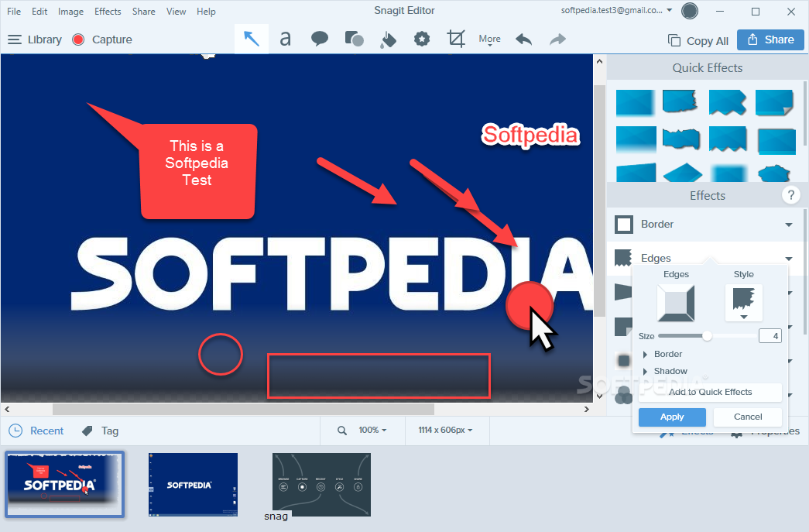Apply the torn edge quick effect in first row
This screenshot has width=809, height=532.
[680, 101]
